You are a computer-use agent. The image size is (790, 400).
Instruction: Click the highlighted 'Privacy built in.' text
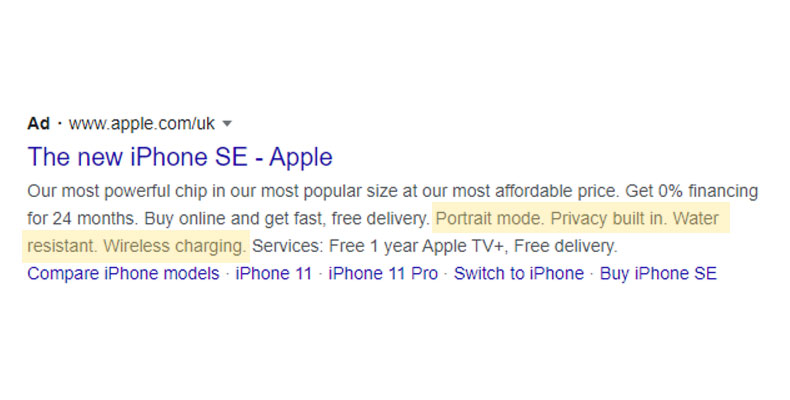pyautogui.click(x=609, y=218)
